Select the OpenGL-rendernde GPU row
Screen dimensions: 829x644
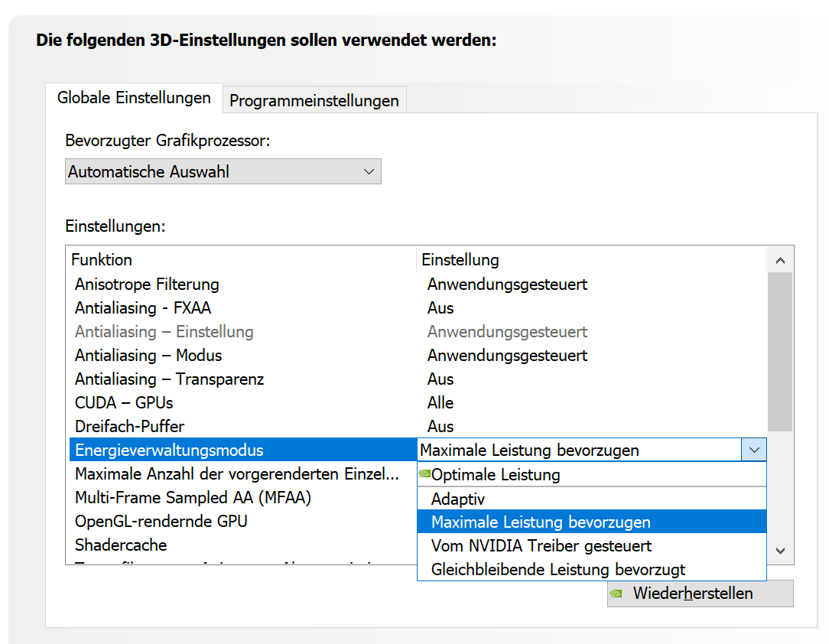(x=243, y=522)
